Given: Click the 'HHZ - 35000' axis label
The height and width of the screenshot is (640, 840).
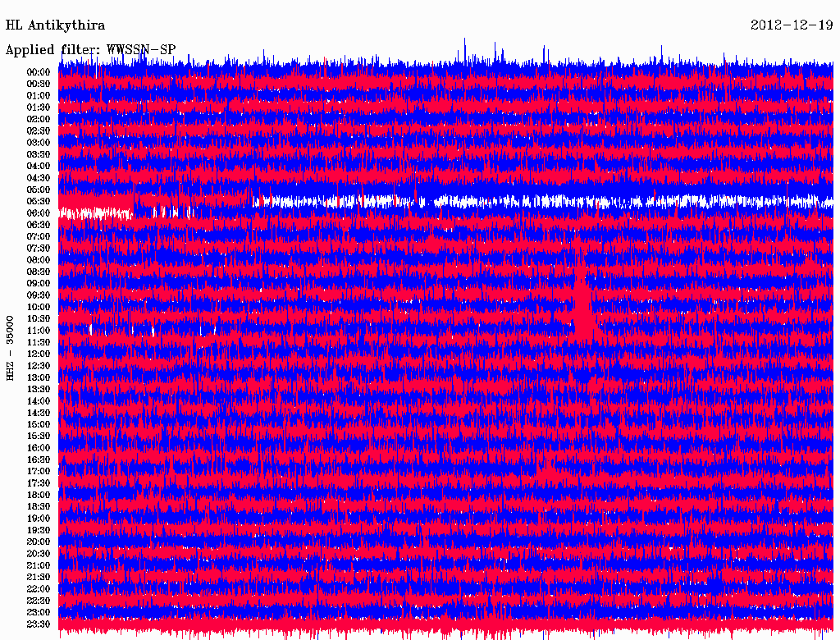Looking at the screenshot, I should (10, 348).
